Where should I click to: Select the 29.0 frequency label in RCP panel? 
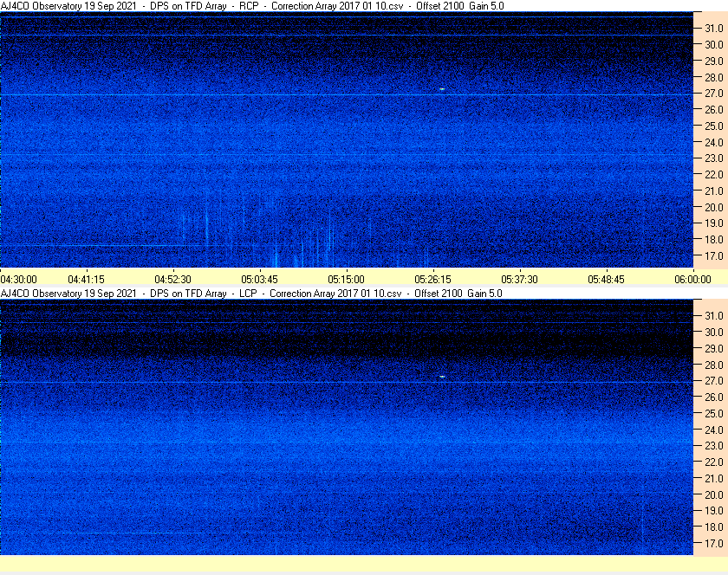tap(714, 61)
